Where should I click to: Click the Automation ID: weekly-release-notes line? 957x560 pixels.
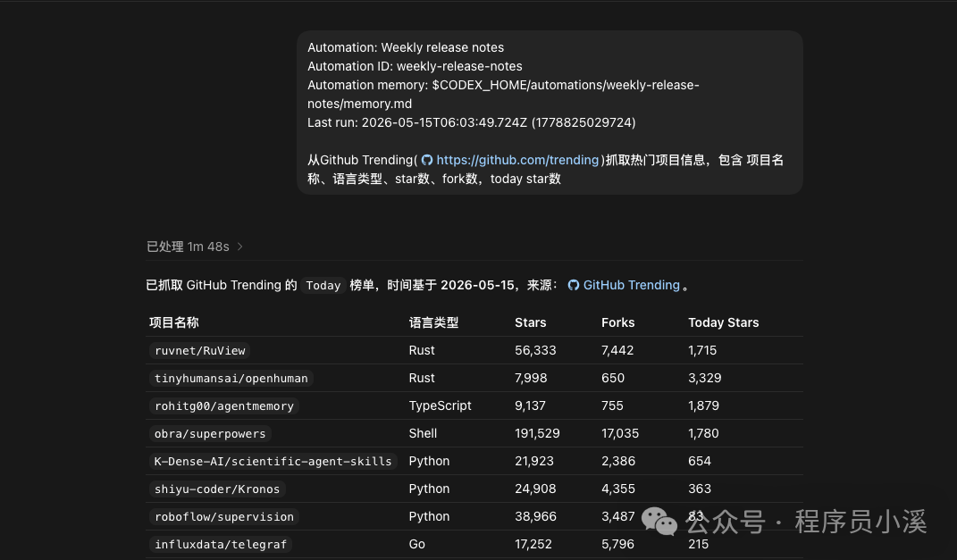pyautogui.click(x=415, y=66)
